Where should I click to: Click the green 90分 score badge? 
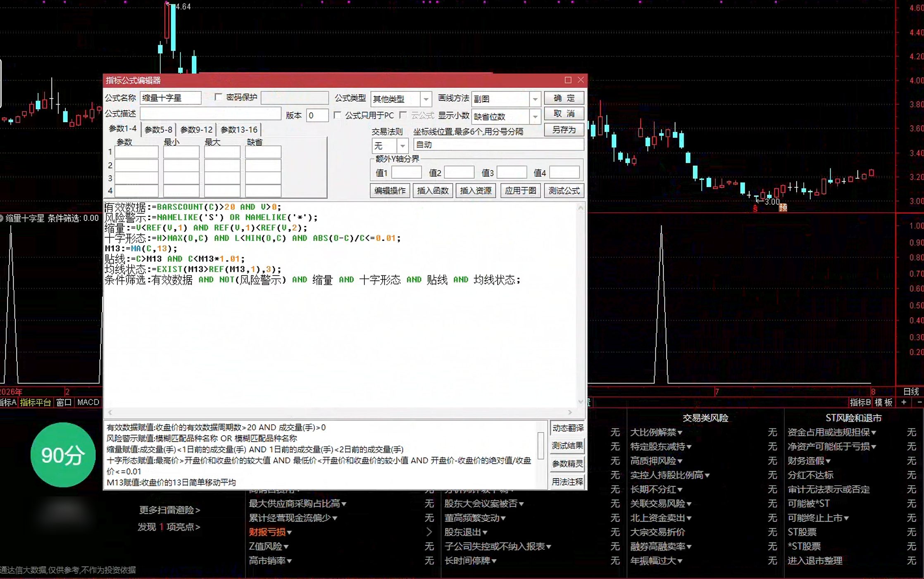coord(63,455)
